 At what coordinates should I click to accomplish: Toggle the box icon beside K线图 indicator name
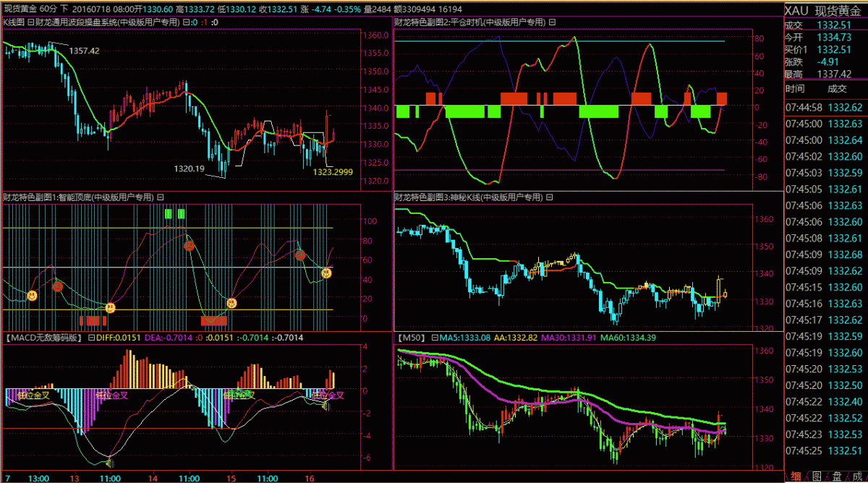(x=30, y=22)
